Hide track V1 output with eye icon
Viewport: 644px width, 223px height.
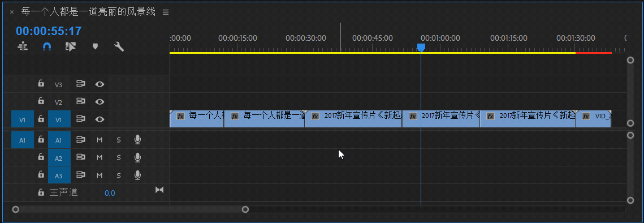click(100, 119)
